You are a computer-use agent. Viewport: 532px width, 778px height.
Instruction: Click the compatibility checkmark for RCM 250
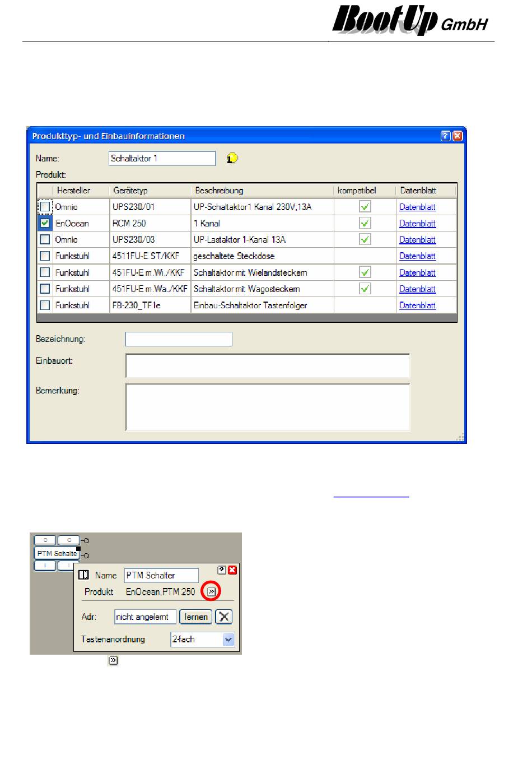tap(365, 223)
